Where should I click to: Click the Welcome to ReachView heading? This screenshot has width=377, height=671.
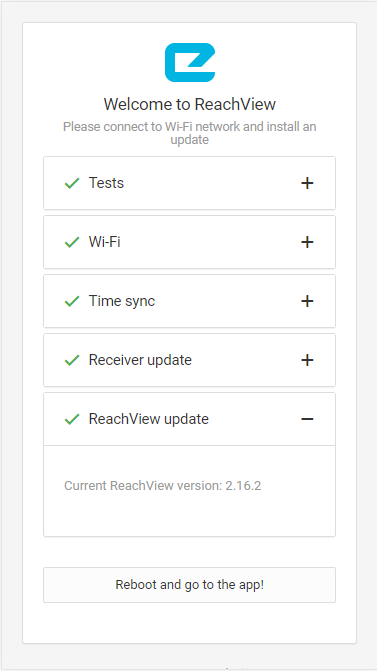190,104
